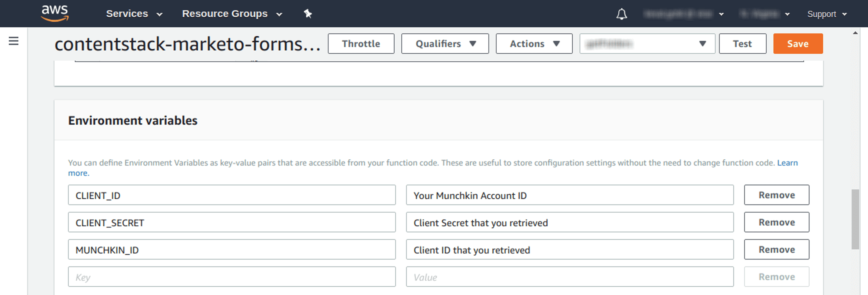Click the Throttle button

[361, 43]
